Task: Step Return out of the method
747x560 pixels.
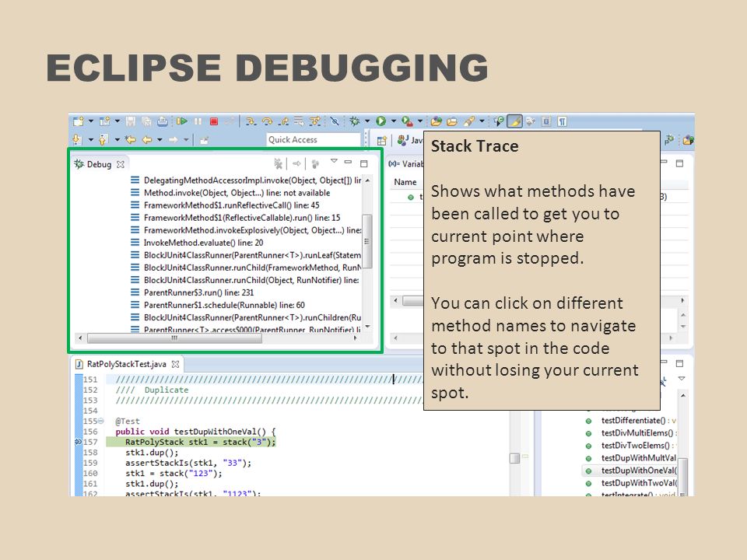Action: [x=283, y=121]
